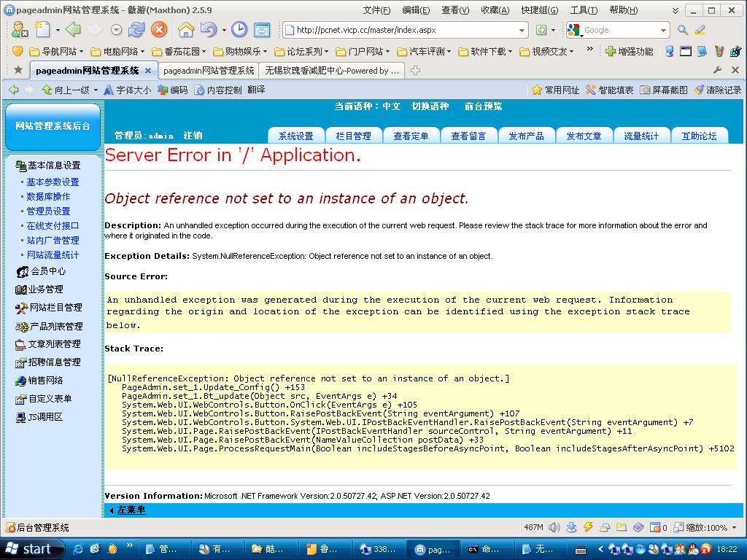Toggle the sound mute speaker icon

coord(554,527)
